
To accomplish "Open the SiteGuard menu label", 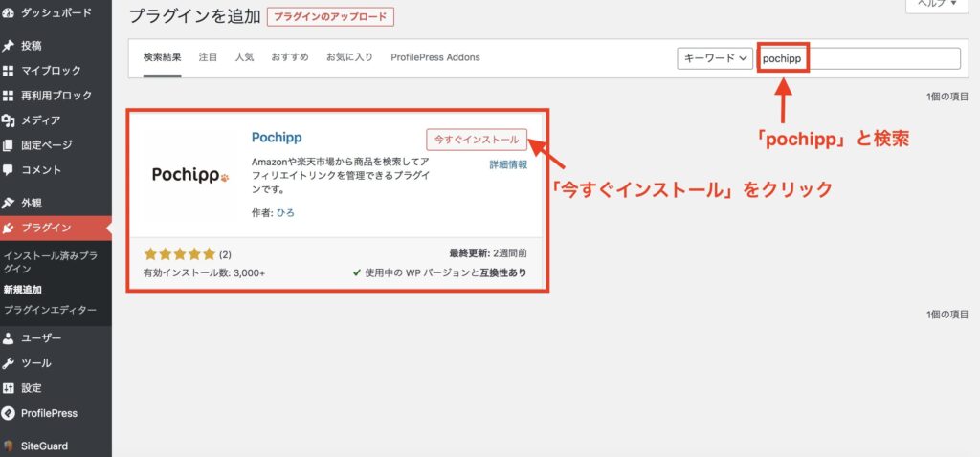I will [44, 446].
